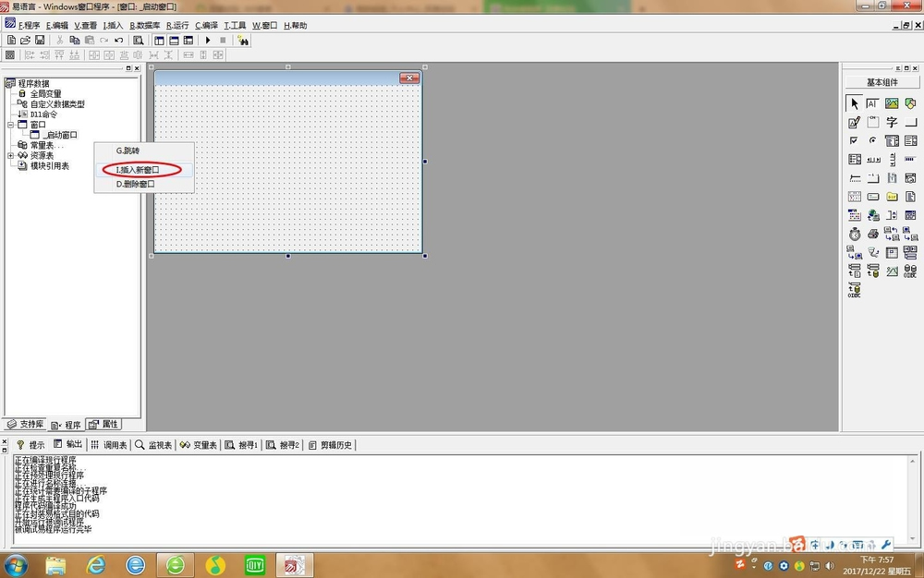The height and width of the screenshot is (578, 924).
Task: Open the F.程序 menu
Action: point(29,25)
